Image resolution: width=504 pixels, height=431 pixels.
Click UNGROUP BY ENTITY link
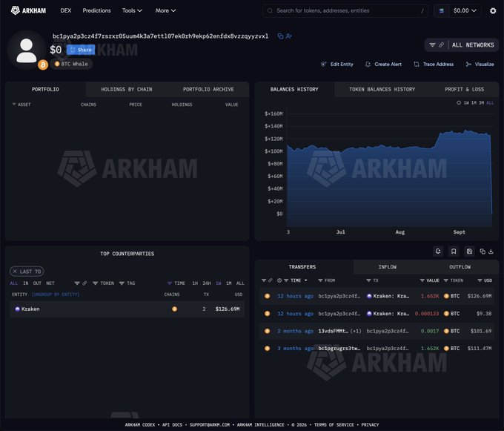tap(56, 295)
